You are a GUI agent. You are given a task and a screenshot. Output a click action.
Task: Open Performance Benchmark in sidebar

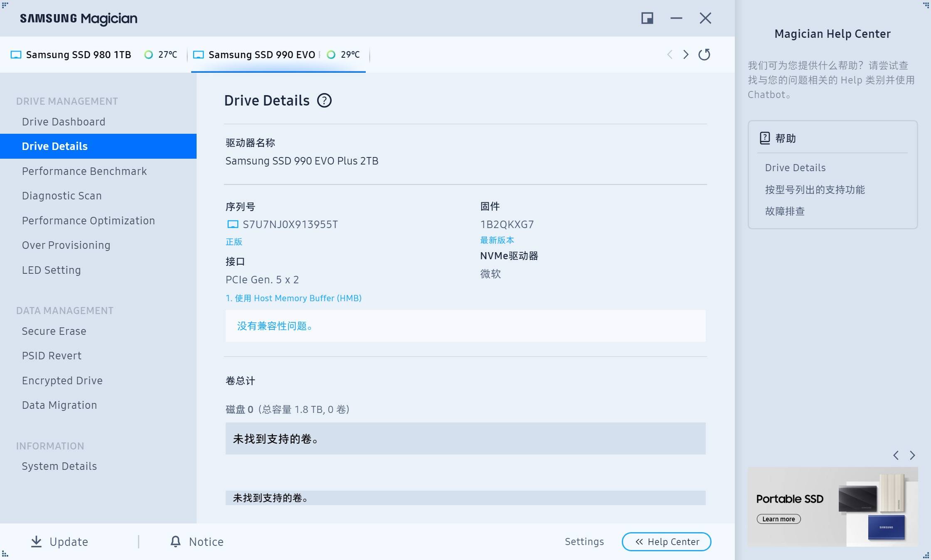pos(84,171)
